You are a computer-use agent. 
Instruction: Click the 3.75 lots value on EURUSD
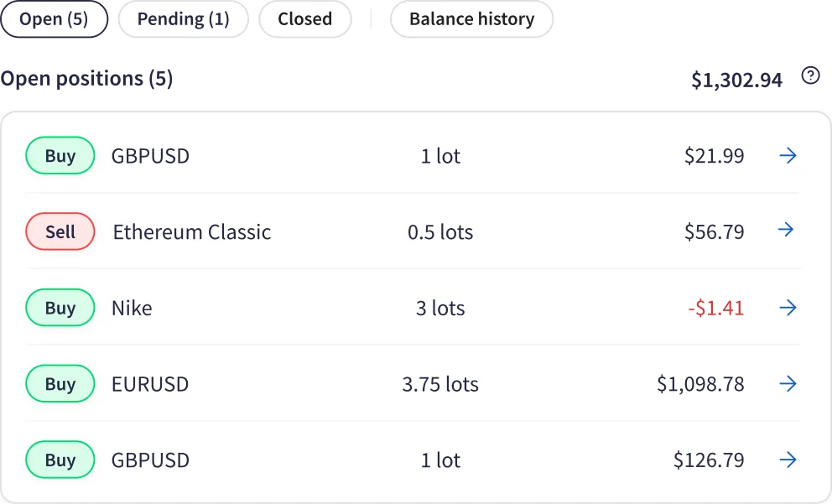[x=441, y=384]
